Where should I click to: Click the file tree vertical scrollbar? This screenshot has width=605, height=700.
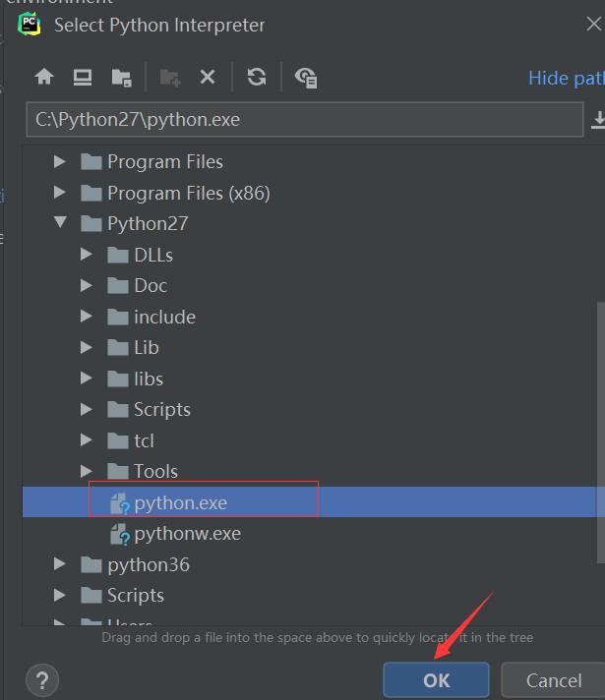pyautogui.click(x=601, y=433)
